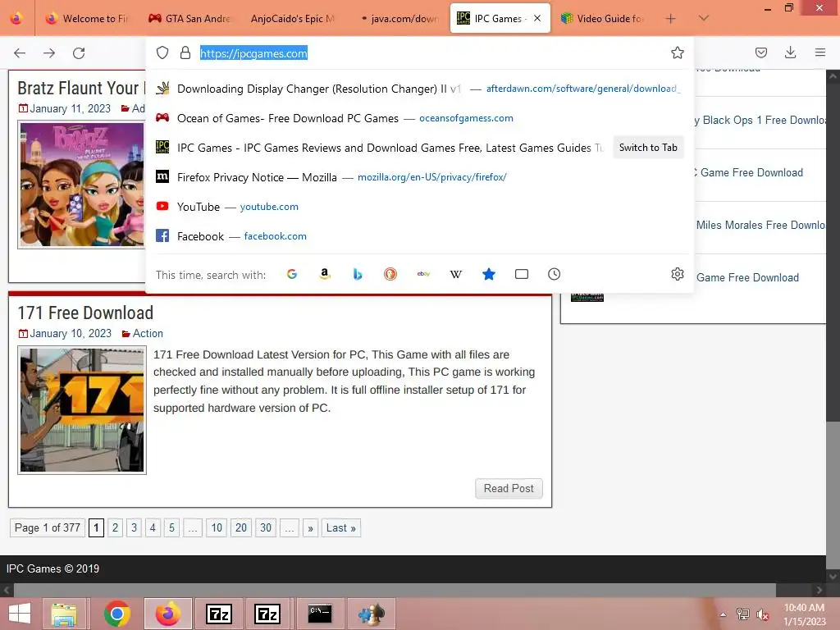Screen dimensions: 840x630
Task: Choose Ocean of Games suggestion
Action: click(x=419, y=118)
